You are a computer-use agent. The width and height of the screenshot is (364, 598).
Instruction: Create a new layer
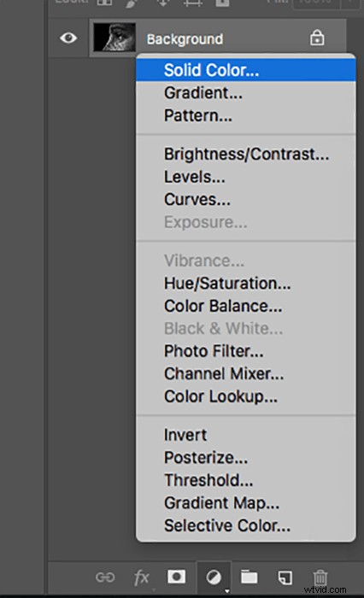pyautogui.click(x=285, y=577)
